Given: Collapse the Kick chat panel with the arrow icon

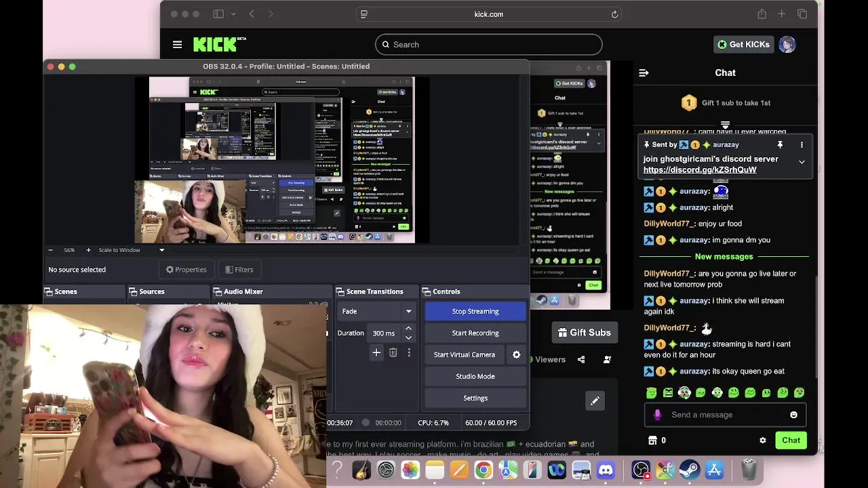Looking at the screenshot, I should pyautogui.click(x=644, y=73).
